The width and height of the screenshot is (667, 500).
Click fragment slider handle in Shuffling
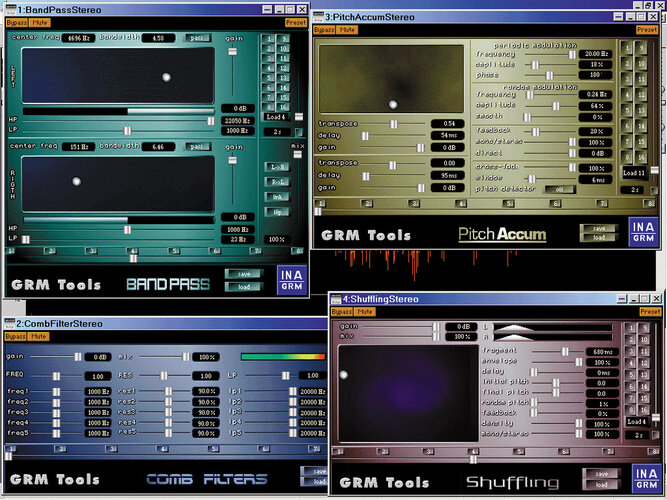[x=565, y=351]
